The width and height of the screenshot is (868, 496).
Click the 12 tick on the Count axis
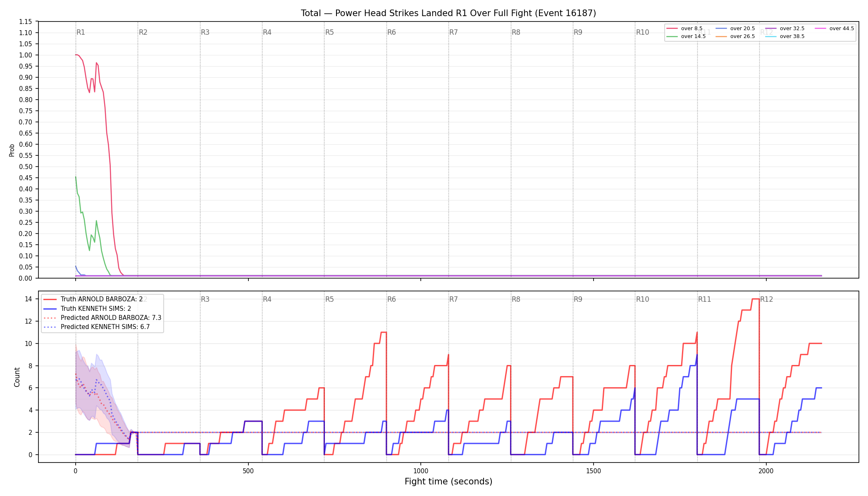point(29,321)
